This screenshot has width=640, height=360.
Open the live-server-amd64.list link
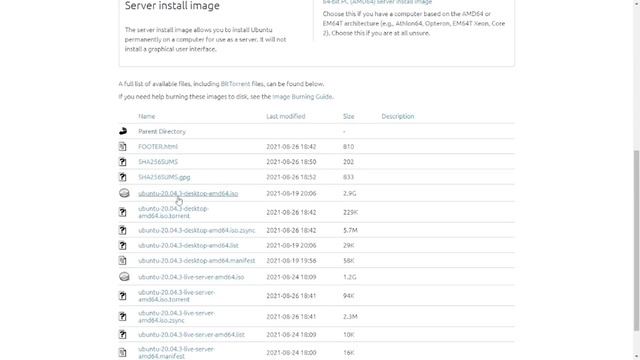pos(191,334)
